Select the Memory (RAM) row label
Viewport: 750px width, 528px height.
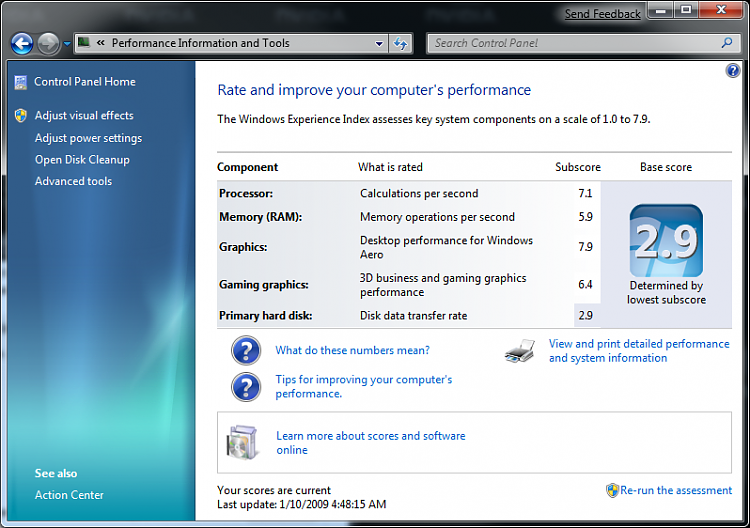pos(261,217)
